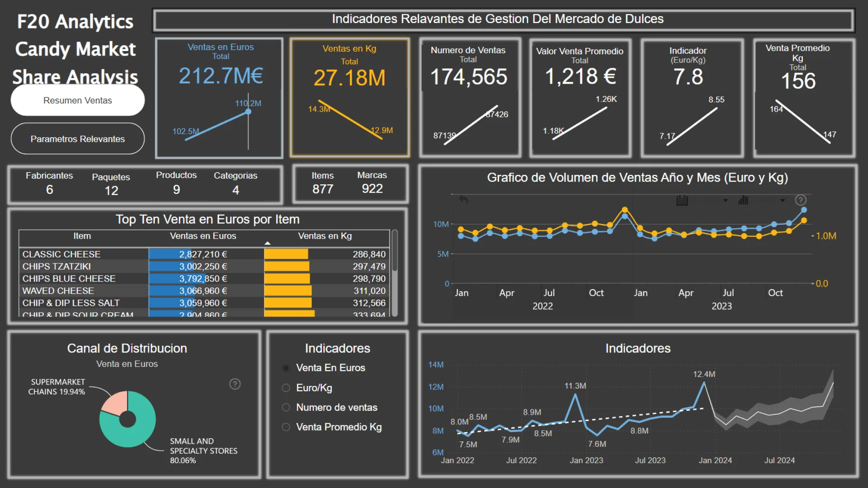The width and height of the screenshot is (868, 488).
Task: Click the bar chart icon in sales volume chart toolbar
Action: coord(743,200)
